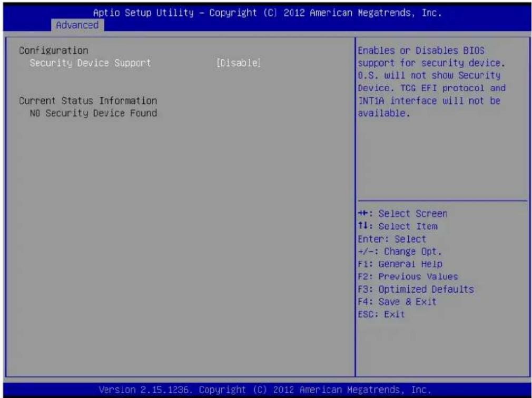Viewport: 532px width, 398px height.
Task: Click the Enter: Select key hint
Action: tap(392, 239)
